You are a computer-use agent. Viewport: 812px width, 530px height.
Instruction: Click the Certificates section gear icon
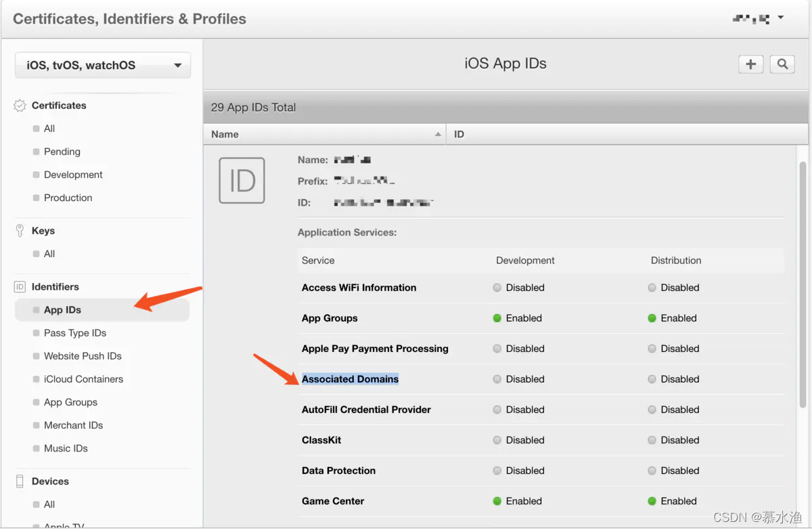point(20,106)
